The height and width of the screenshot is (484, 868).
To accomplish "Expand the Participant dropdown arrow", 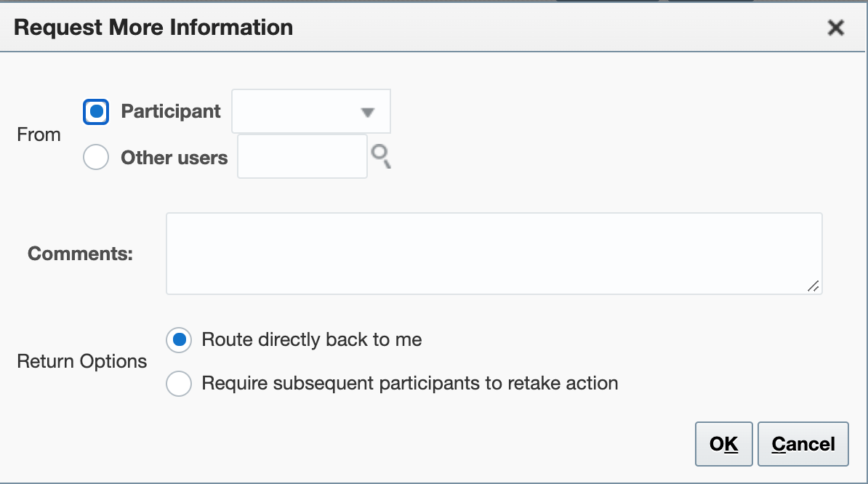I will coord(368,113).
